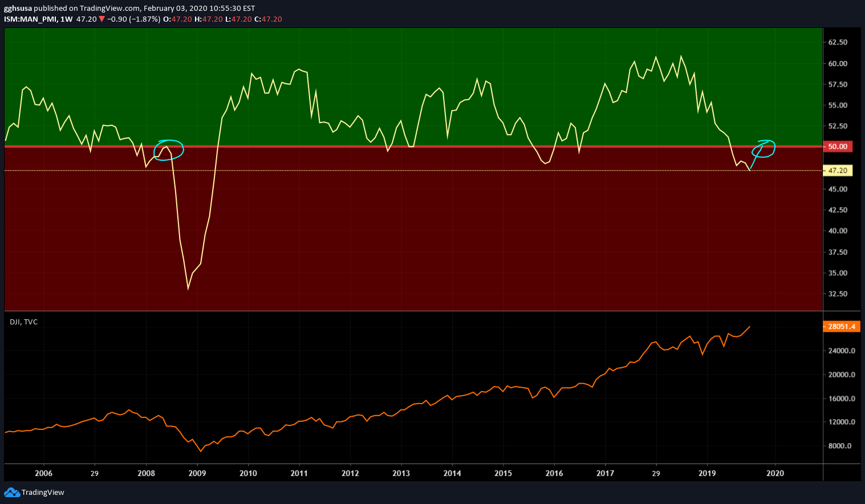Click the 2019 time axis label
Screen dimensions: 865x504
pyautogui.click(x=707, y=473)
